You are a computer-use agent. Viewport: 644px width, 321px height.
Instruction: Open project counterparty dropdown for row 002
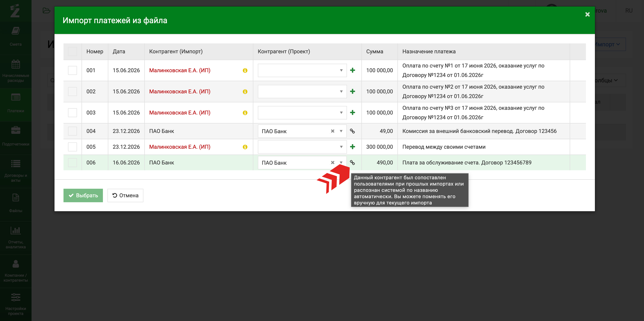[x=302, y=91]
